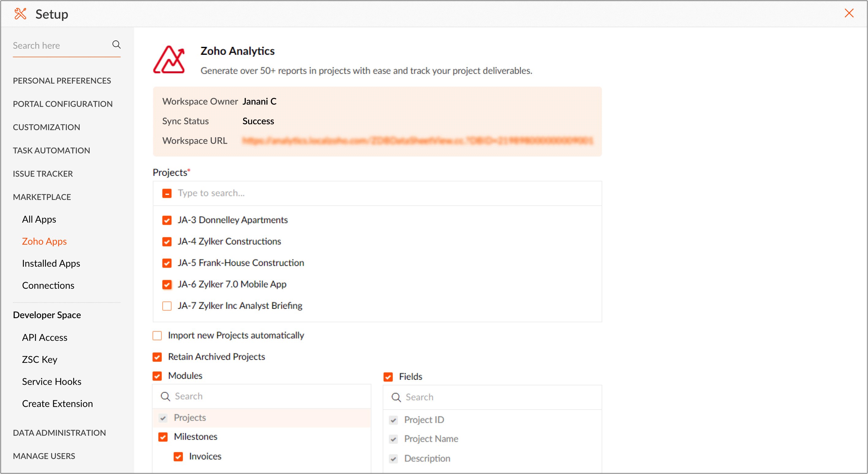Screen dimensions: 868x474
Task: Uncheck the Milestones module checkbox
Action: 163,437
